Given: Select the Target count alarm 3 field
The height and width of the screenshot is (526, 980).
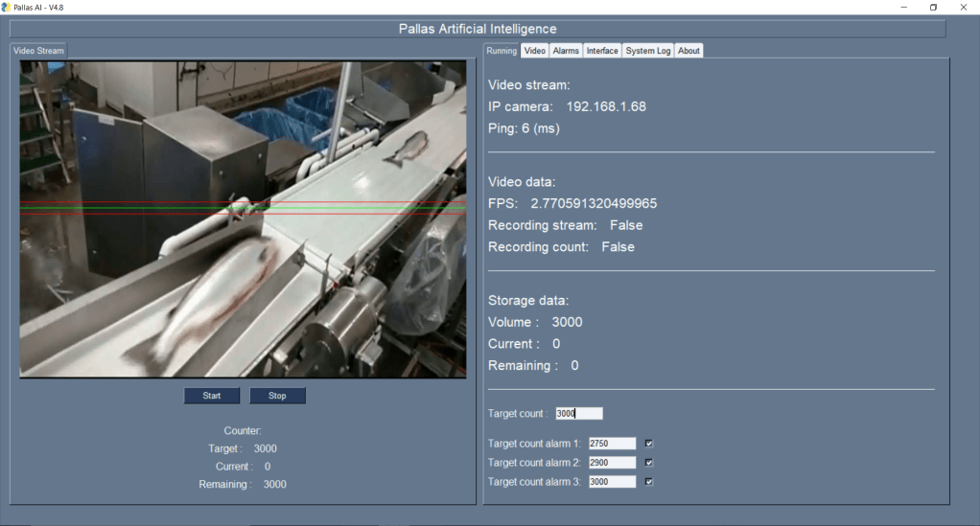Looking at the screenshot, I should pyautogui.click(x=612, y=482).
